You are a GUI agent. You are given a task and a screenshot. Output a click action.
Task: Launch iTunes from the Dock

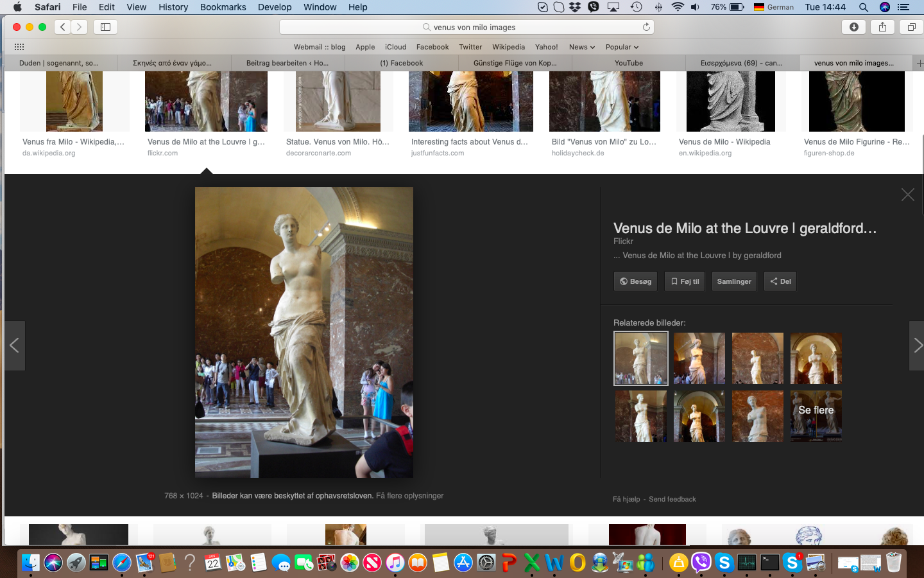395,563
